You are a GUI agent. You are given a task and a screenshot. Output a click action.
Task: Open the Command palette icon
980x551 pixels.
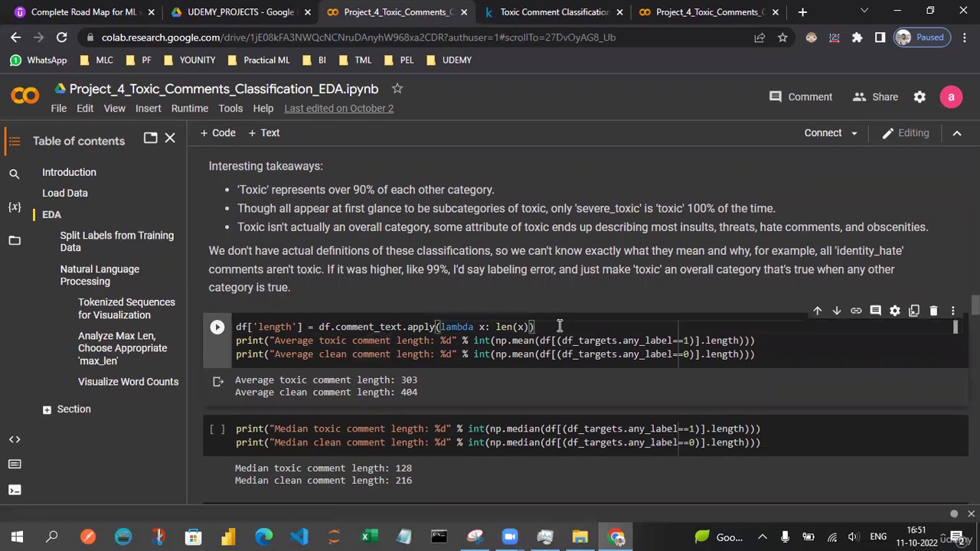pyautogui.click(x=14, y=465)
